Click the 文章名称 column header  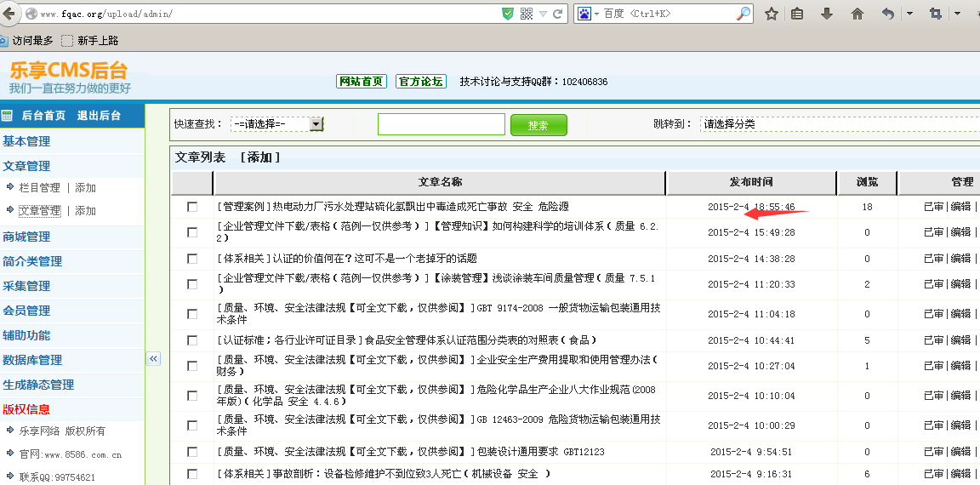pos(440,182)
